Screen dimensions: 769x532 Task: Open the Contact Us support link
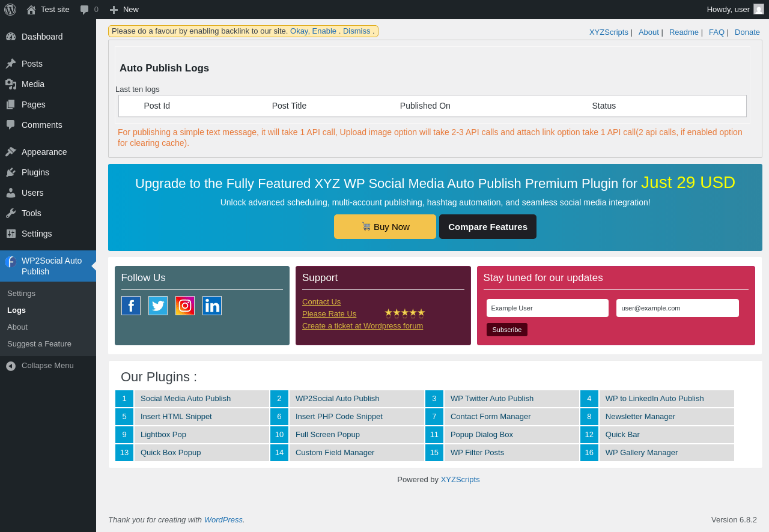click(321, 302)
